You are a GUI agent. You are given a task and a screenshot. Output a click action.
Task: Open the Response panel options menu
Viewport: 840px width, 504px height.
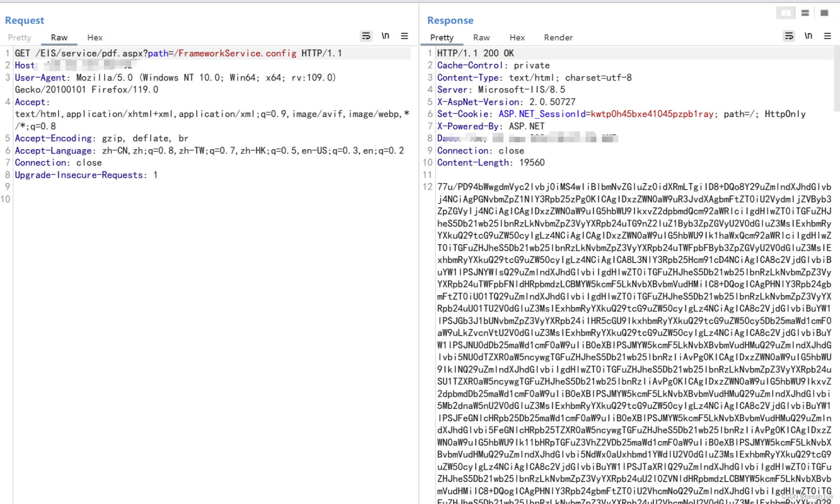point(827,36)
